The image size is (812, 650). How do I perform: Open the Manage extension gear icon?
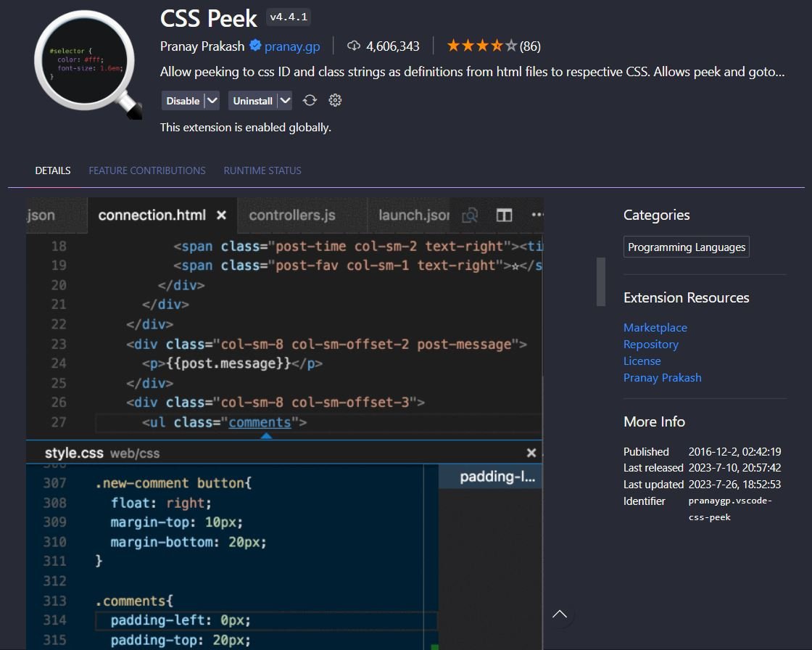click(334, 100)
